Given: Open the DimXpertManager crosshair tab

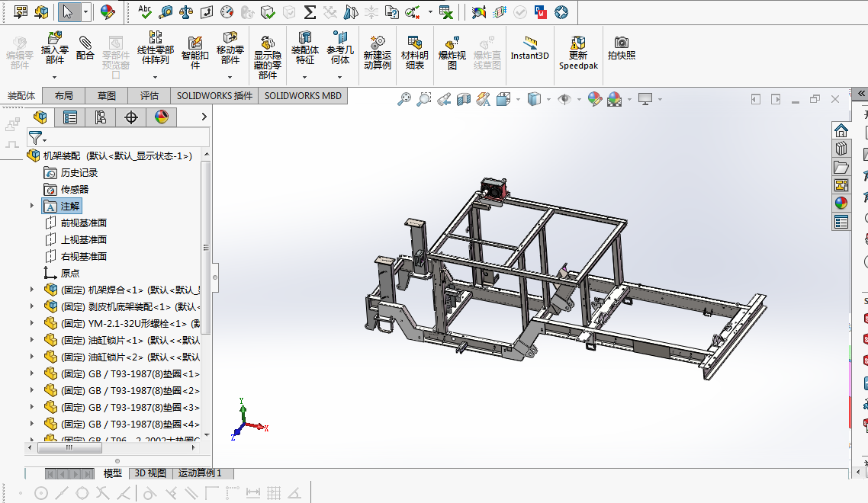Looking at the screenshot, I should [x=131, y=117].
